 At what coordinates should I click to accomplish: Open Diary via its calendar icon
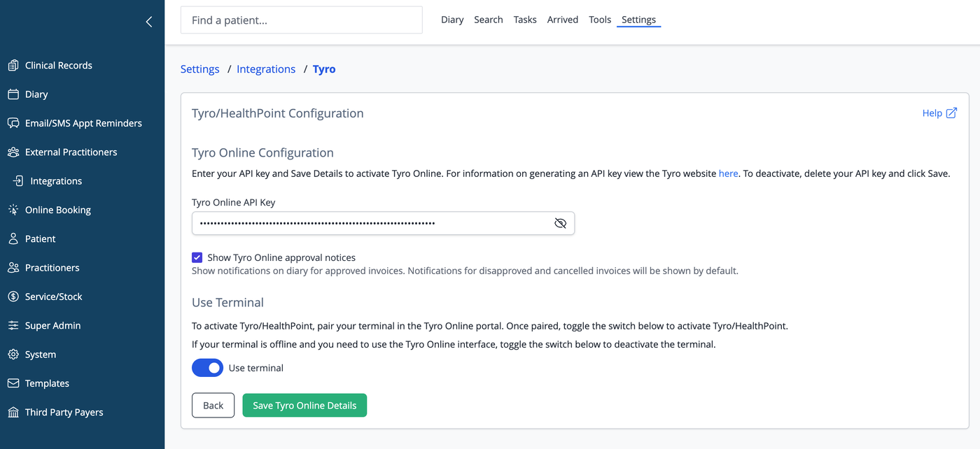pyautogui.click(x=13, y=94)
